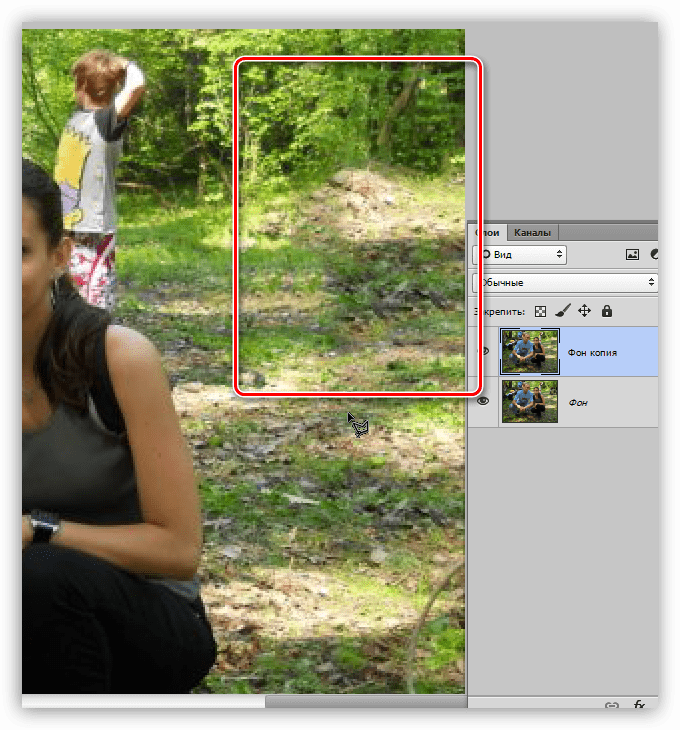Viewport: 680px width, 730px height.
Task: Click the link layers icon
Action: [x=612, y=705]
